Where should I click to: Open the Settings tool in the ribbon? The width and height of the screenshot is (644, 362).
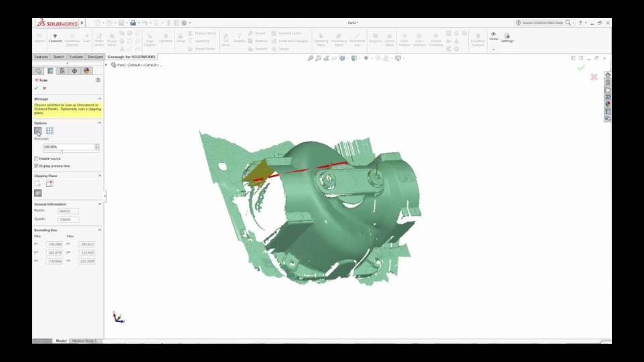pos(507,38)
